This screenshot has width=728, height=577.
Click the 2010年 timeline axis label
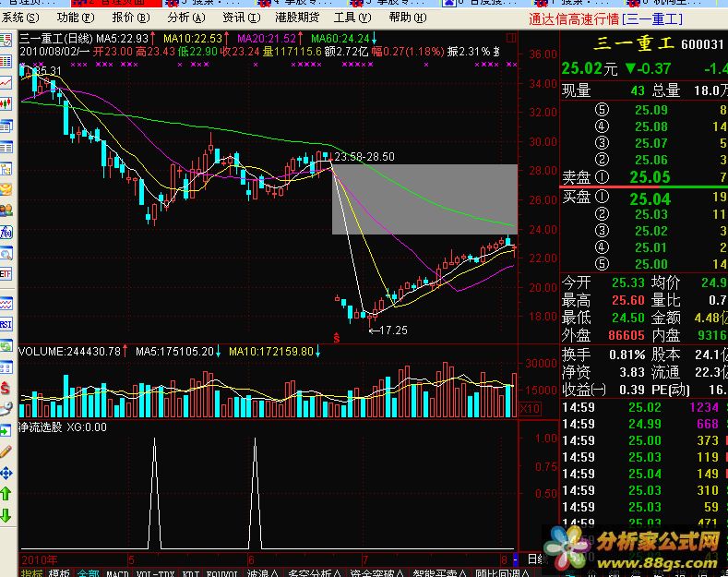tap(39, 559)
